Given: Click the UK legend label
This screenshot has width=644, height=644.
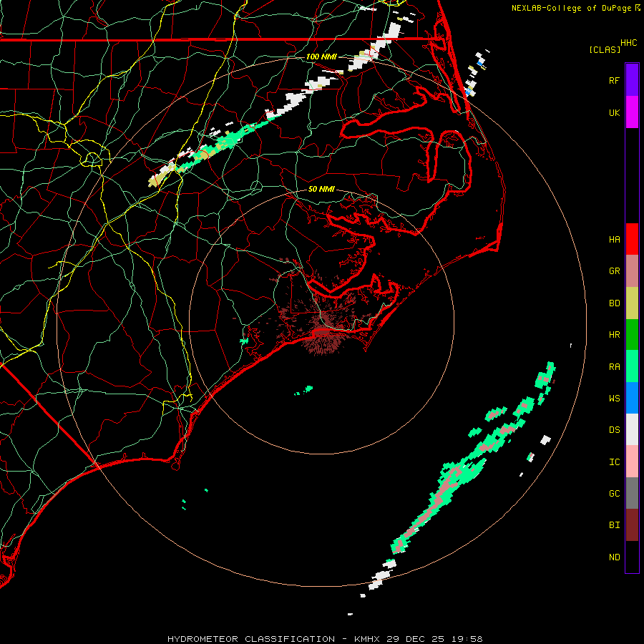Looking at the screenshot, I should point(614,112).
